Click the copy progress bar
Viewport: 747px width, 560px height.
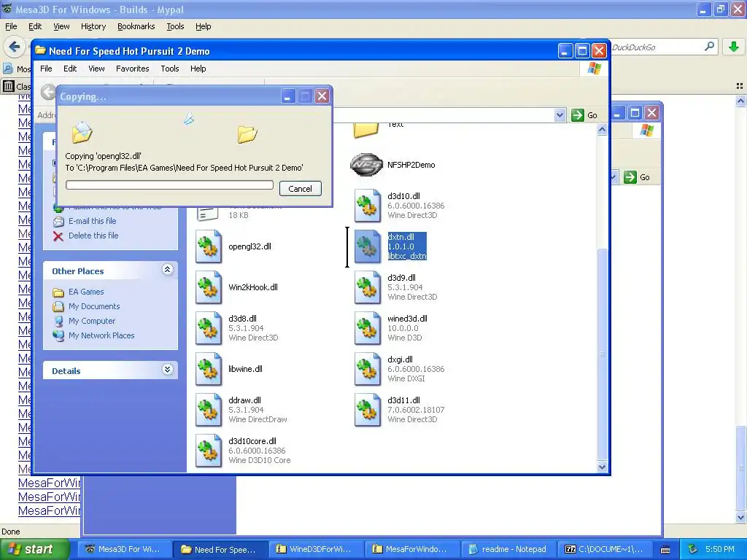[169, 184]
